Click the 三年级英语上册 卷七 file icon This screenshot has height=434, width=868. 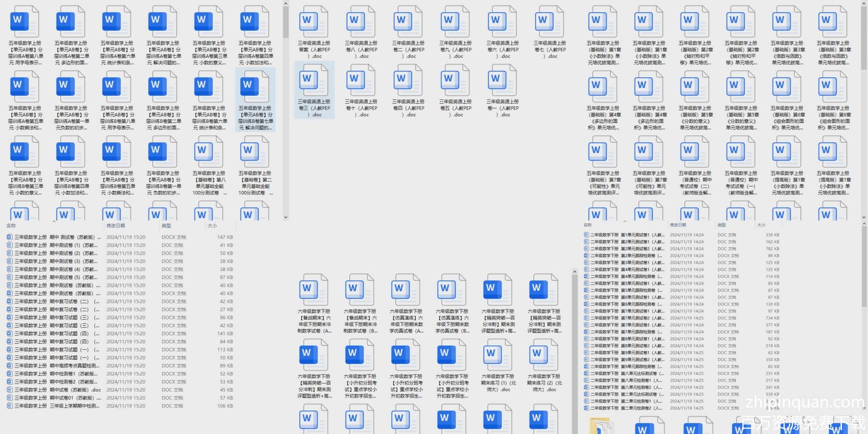click(x=549, y=22)
